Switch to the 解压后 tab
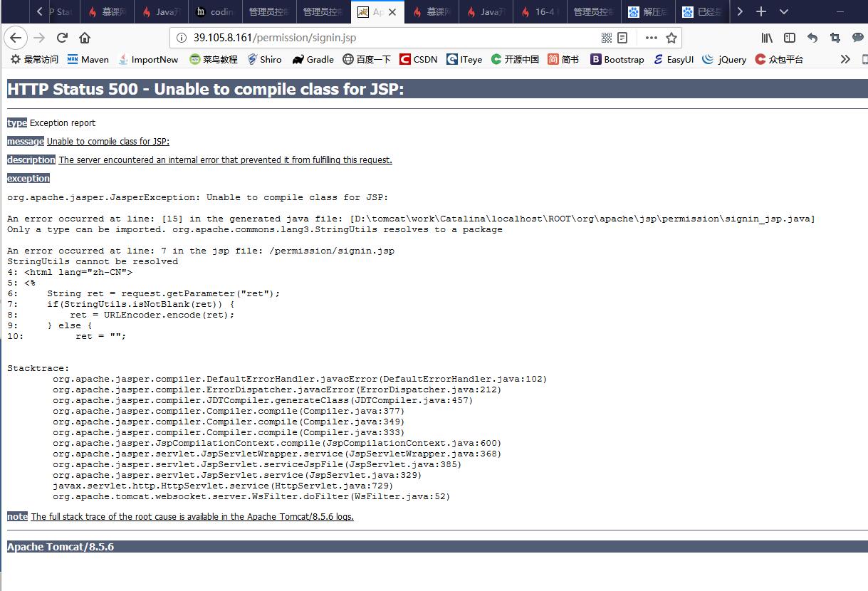This screenshot has height=591, width=868. 648,11
